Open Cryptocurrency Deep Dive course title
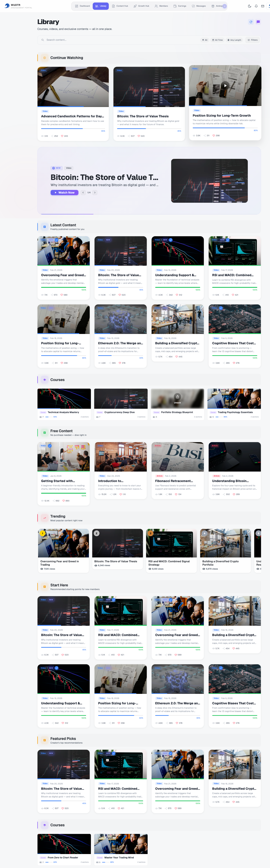 pyautogui.click(x=119, y=412)
